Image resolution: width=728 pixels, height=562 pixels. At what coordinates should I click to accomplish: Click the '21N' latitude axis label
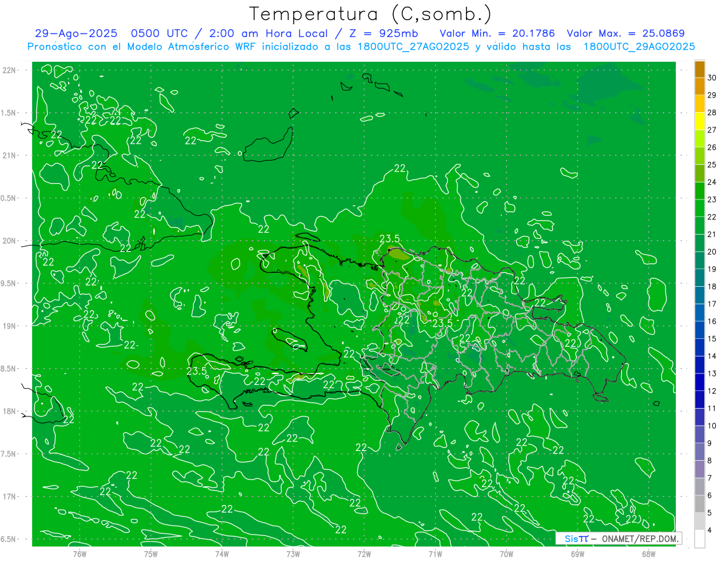10,156
